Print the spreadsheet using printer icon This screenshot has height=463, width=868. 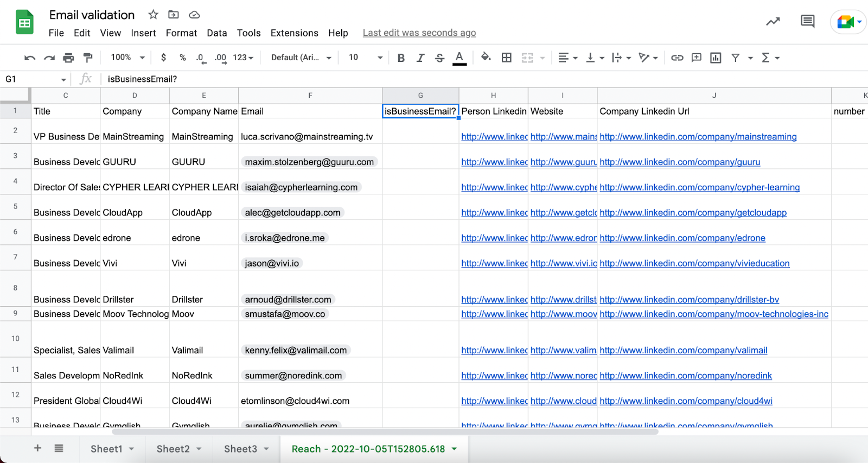tap(68, 58)
